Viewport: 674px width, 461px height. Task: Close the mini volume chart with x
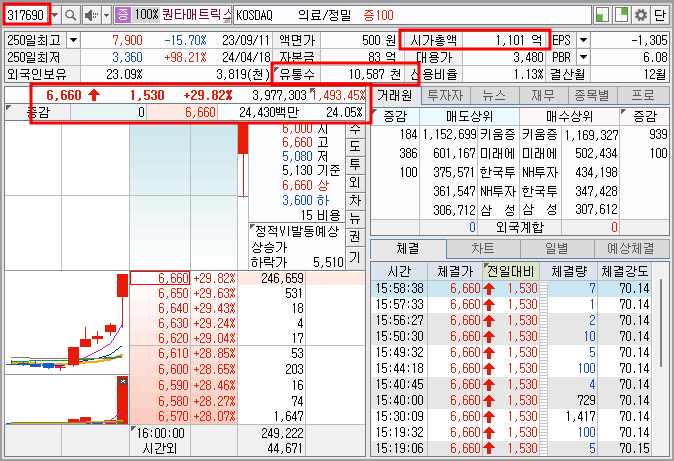tap(123, 381)
